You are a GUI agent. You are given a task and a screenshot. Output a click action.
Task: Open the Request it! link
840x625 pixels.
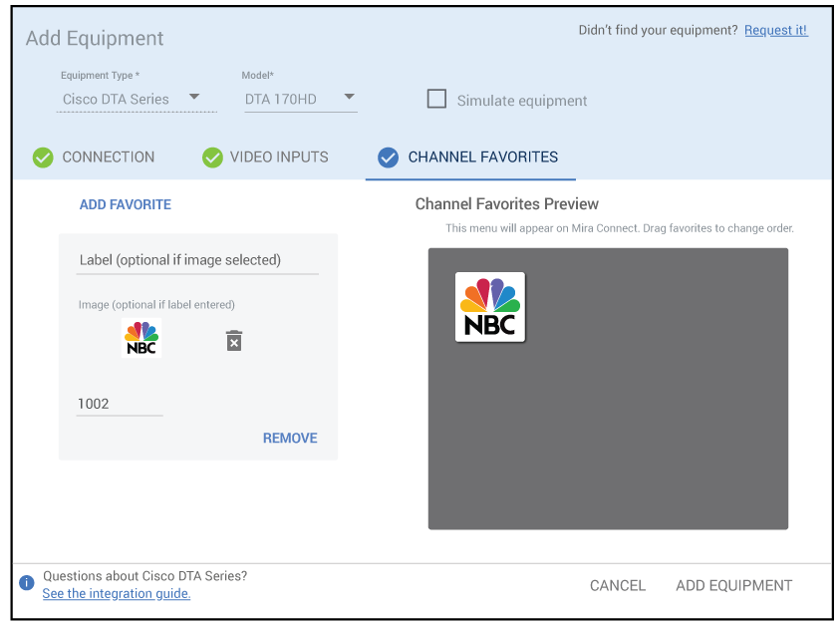tap(775, 31)
